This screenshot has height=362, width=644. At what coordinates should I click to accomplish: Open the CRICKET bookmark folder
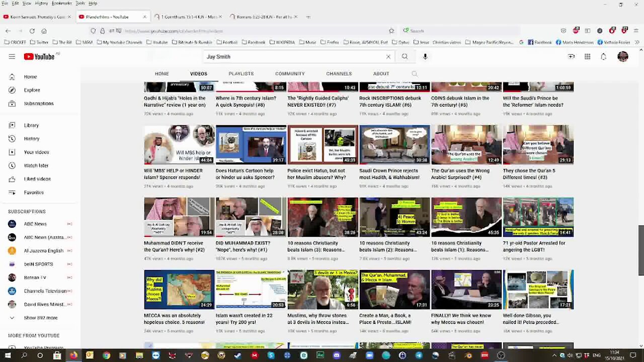15,42
